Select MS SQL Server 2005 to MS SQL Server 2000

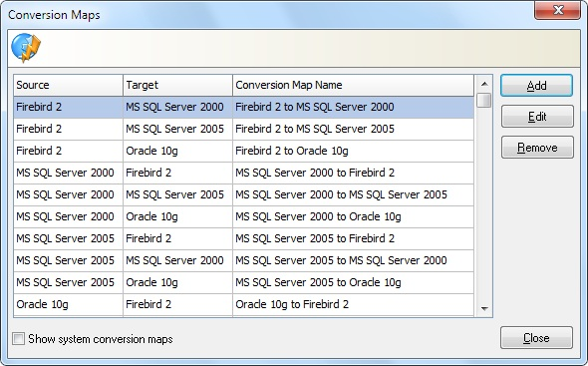pos(244,260)
